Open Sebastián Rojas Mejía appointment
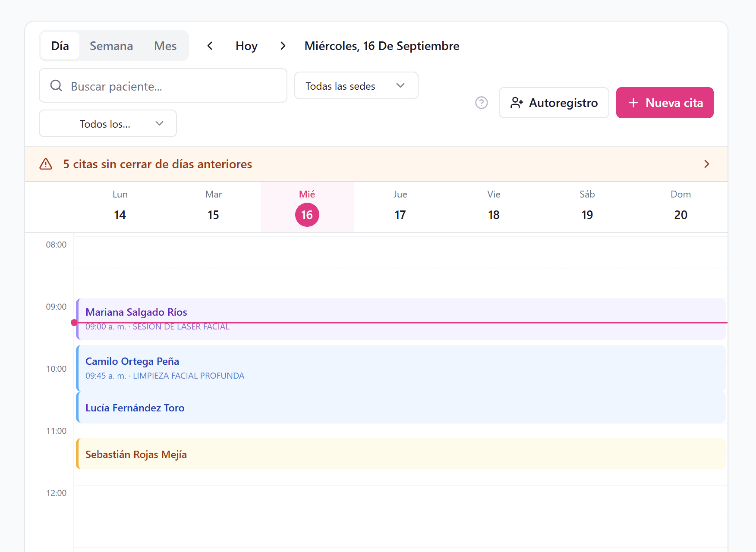 click(x=401, y=454)
